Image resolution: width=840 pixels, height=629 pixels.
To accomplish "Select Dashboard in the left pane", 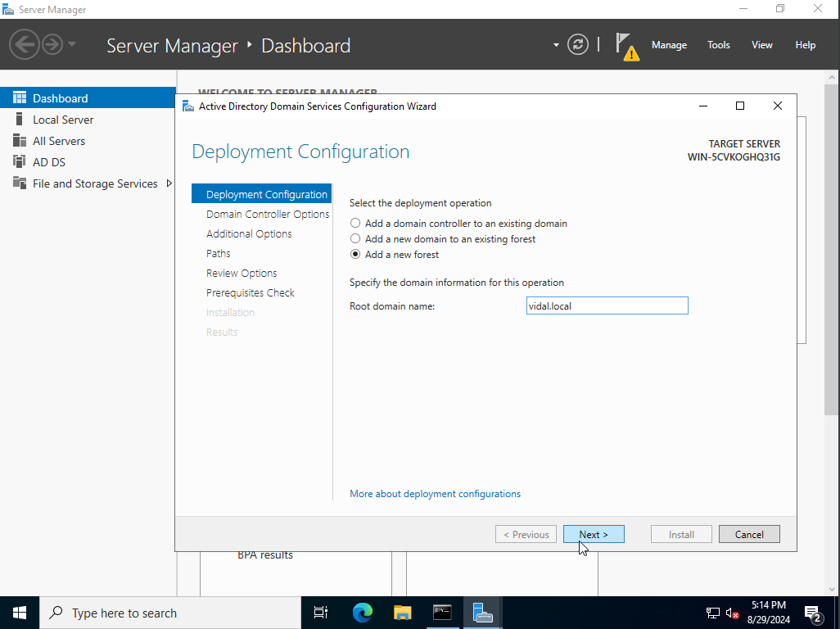I will [88, 98].
